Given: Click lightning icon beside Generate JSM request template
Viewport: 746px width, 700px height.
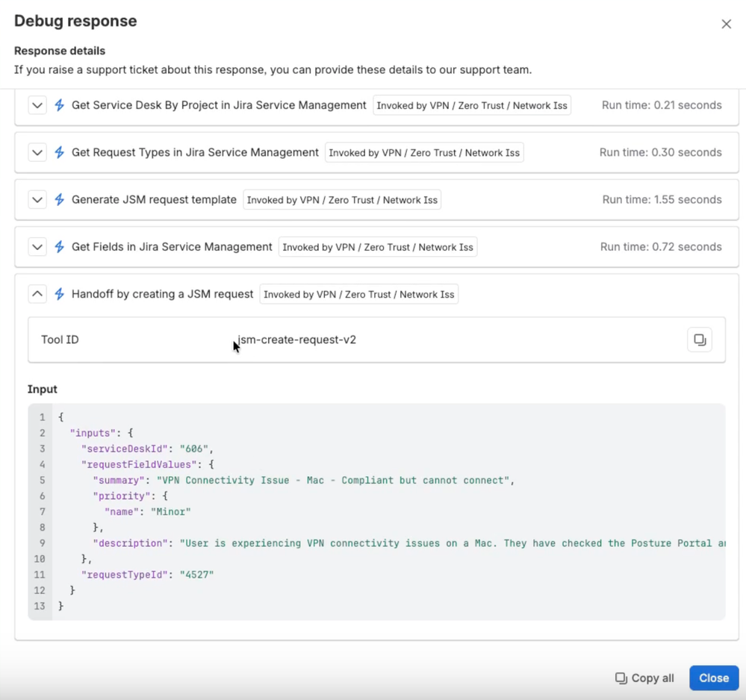Looking at the screenshot, I should [x=60, y=200].
